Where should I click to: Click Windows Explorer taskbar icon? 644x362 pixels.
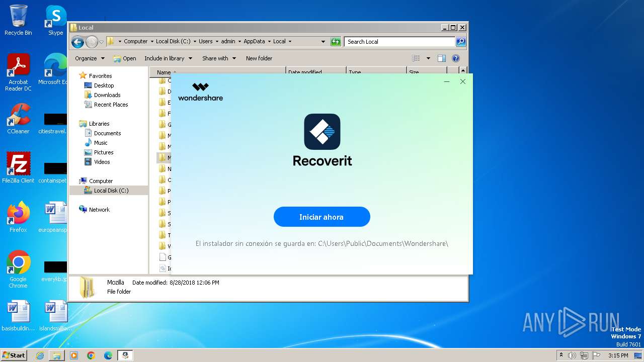click(x=57, y=355)
